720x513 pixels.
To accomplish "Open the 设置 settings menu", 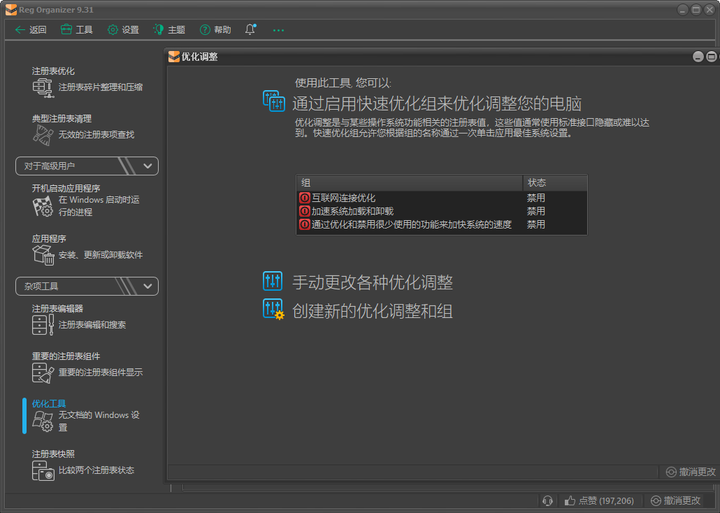I will (123, 30).
